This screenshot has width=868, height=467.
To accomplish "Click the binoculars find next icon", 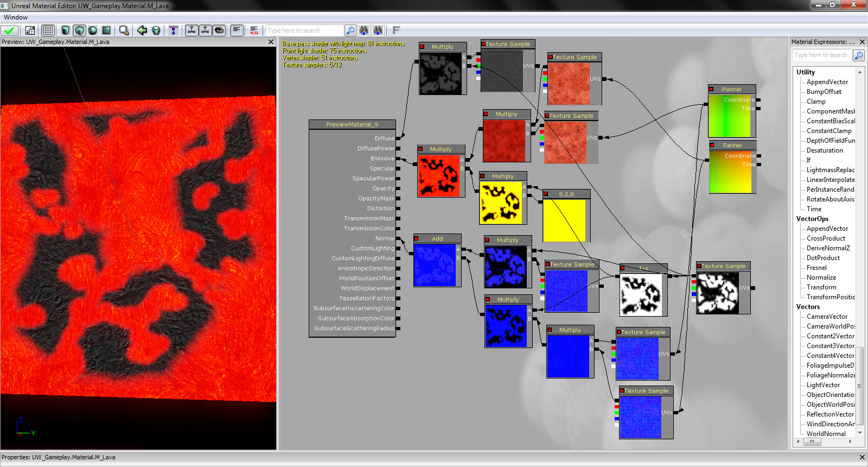I will tap(364, 30).
